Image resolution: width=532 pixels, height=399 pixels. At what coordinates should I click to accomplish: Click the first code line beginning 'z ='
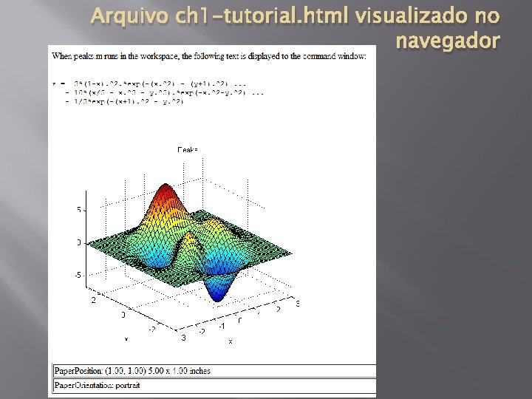click(149, 83)
